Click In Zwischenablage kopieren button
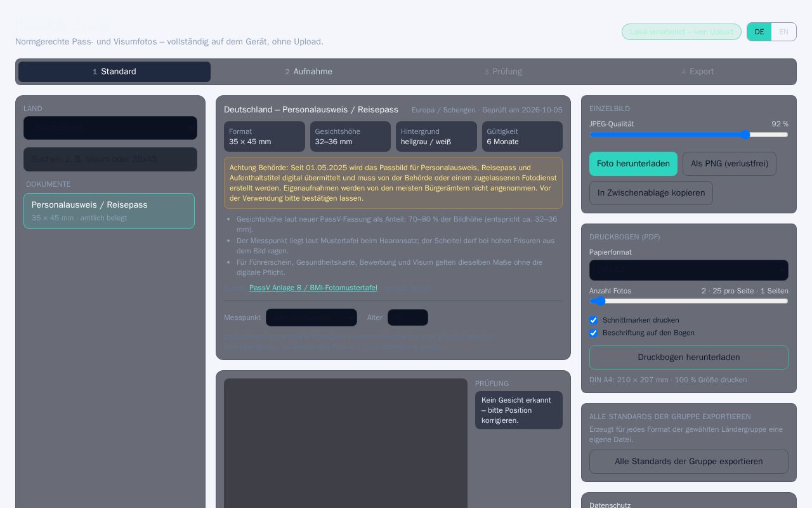812x508 pixels. coord(651,193)
